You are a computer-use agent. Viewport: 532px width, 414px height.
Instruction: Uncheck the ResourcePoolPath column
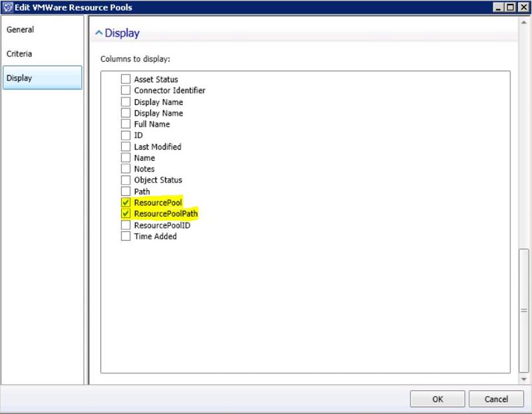[126, 213]
